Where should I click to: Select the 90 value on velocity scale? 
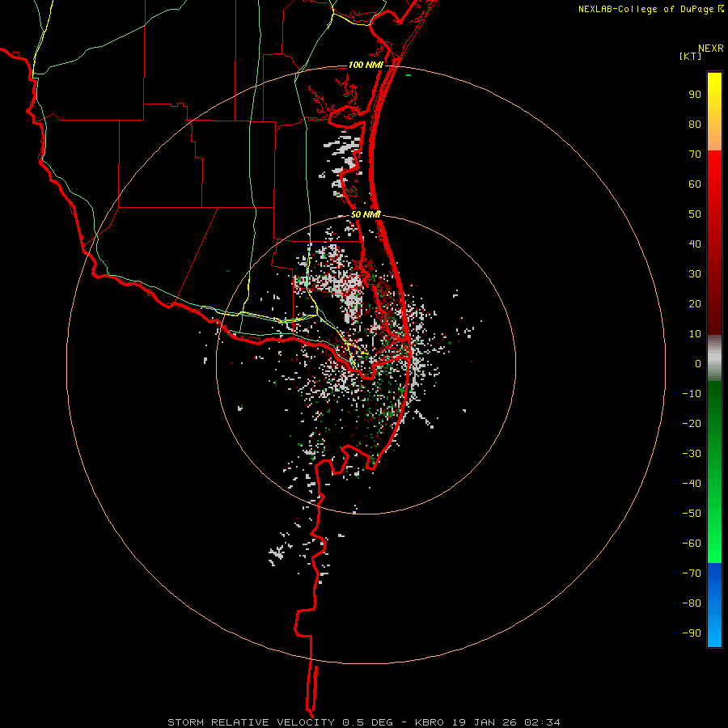point(695,95)
